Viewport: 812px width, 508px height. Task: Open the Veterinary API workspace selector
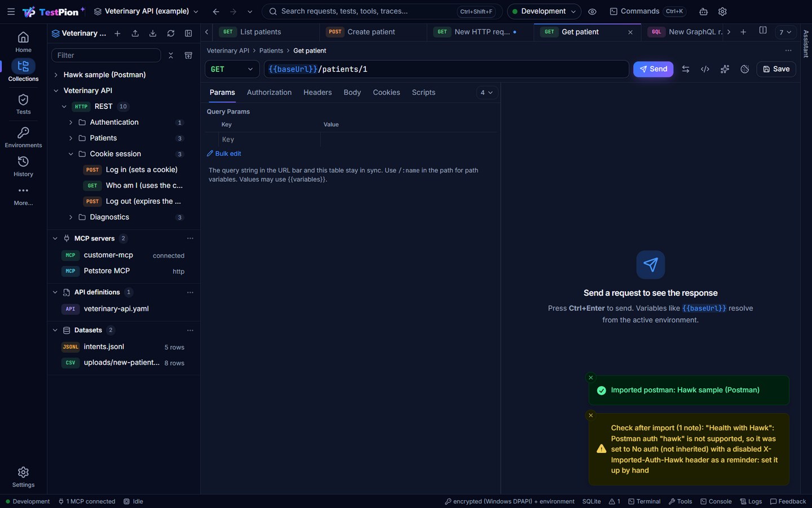146,11
